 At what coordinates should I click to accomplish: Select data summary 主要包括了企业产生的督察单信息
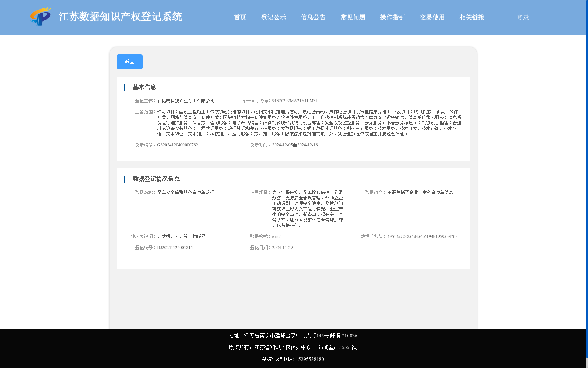[x=420, y=192]
